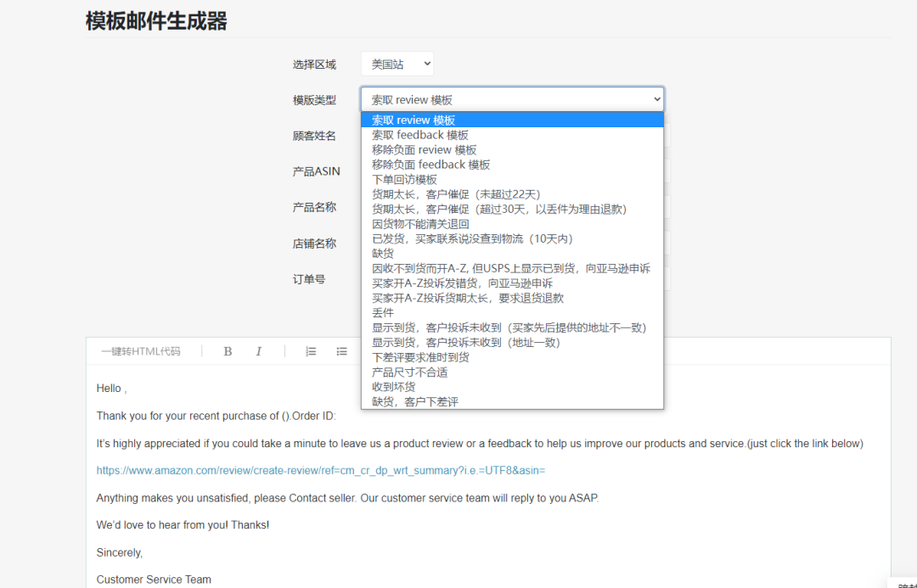Viewport: 917px width, 588px height.
Task: Select 因收不到货而开A-Z 向亚马逊申诉 option
Action: tap(512, 268)
